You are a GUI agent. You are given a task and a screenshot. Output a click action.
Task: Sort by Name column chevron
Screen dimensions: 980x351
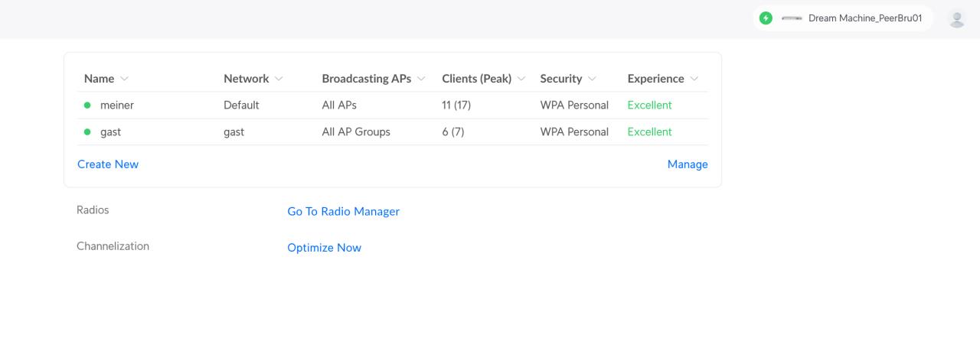pos(125,79)
